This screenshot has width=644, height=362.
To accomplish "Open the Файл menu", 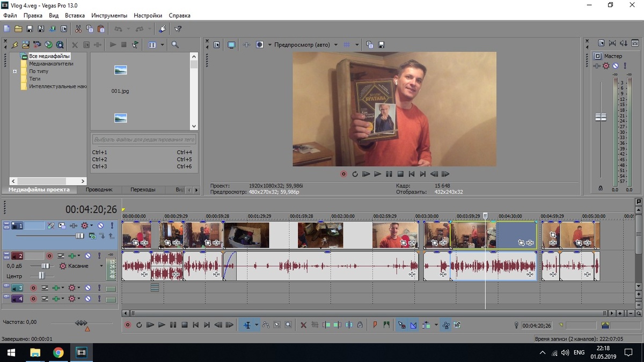I will 10,16.
